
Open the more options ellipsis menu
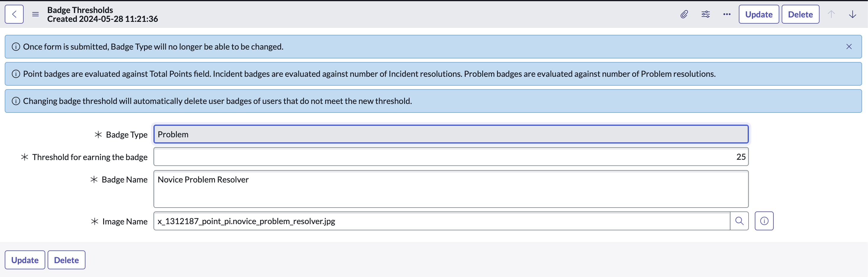(726, 14)
